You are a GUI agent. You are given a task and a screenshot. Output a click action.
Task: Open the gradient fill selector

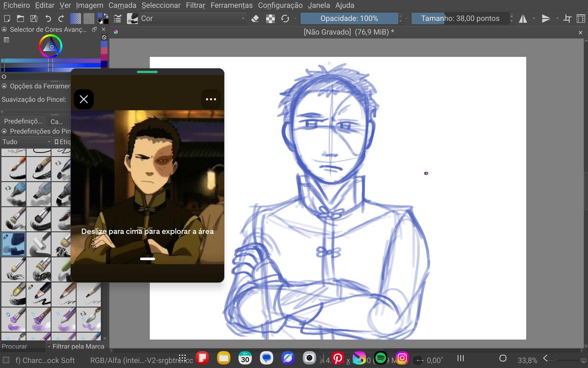coord(76,19)
